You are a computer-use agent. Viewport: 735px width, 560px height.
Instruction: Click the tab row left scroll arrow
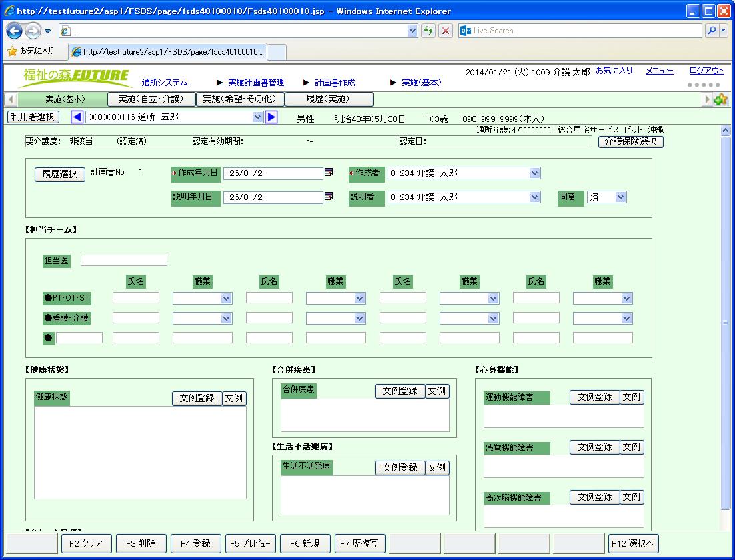[11, 99]
